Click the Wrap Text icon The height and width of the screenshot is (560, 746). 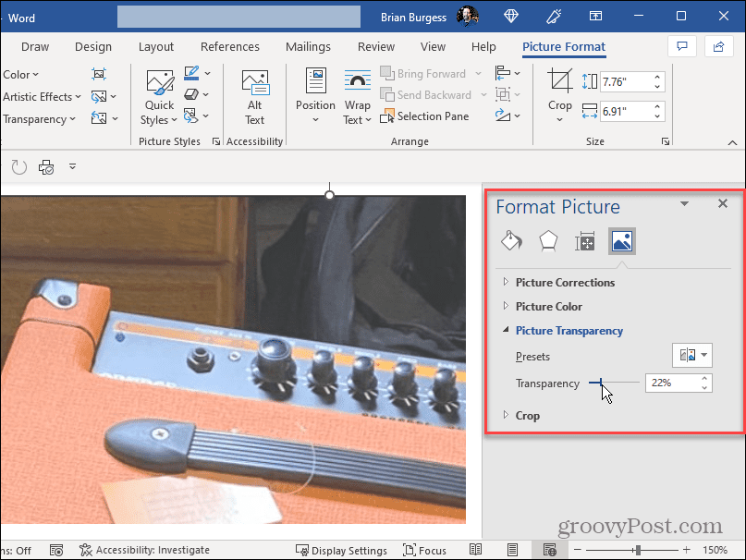(357, 81)
